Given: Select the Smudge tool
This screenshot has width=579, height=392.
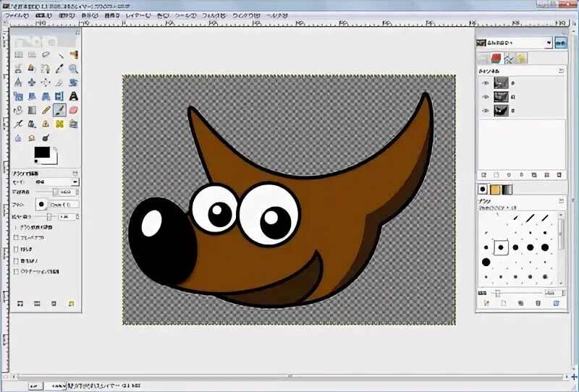Looking at the screenshot, I should (32, 138).
